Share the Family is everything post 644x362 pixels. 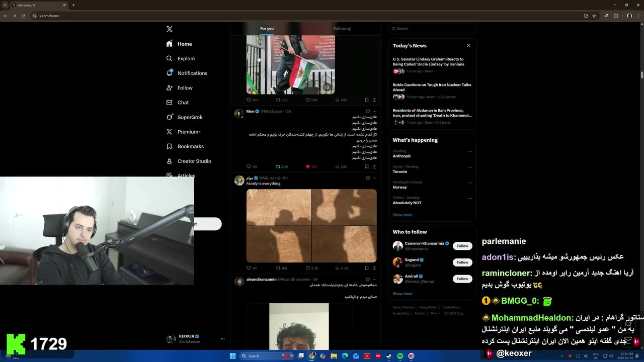(x=374, y=268)
